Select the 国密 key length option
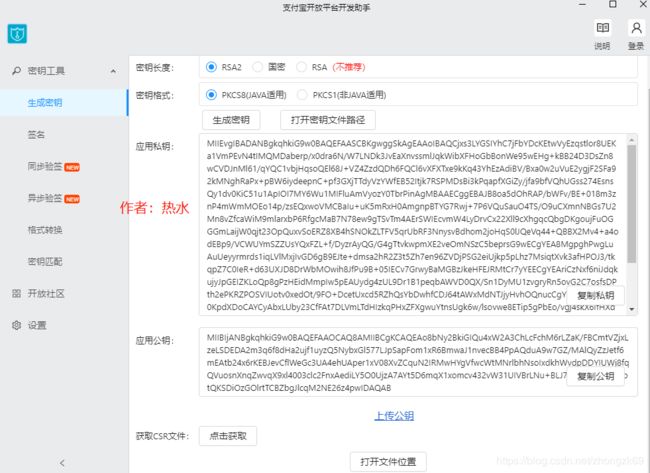This screenshot has width=650, height=473. coord(257,67)
